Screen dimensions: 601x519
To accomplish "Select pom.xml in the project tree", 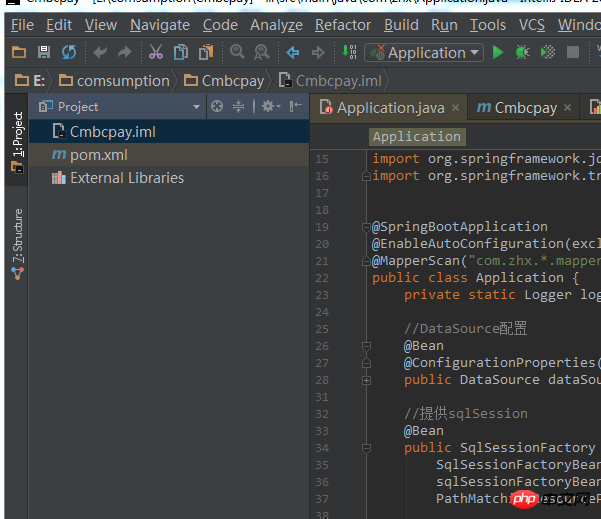I will click(x=98, y=155).
